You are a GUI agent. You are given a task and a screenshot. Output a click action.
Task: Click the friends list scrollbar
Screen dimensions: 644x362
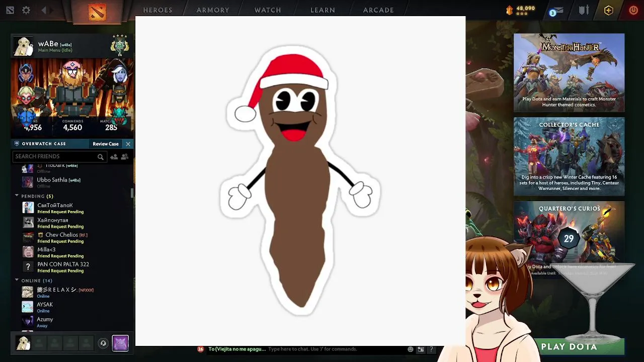132,193
